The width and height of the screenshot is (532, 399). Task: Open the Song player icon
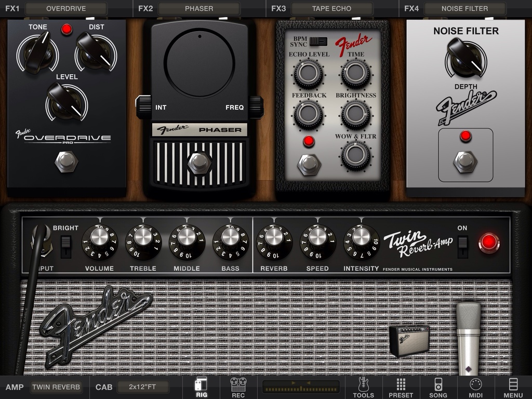(x=438, y=387)
